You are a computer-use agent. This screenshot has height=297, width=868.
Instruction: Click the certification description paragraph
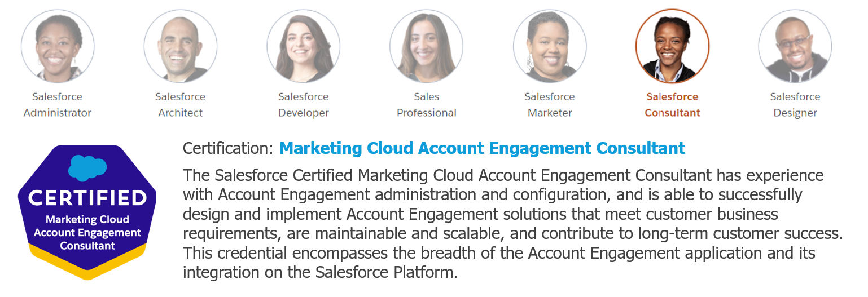point(508,224)
